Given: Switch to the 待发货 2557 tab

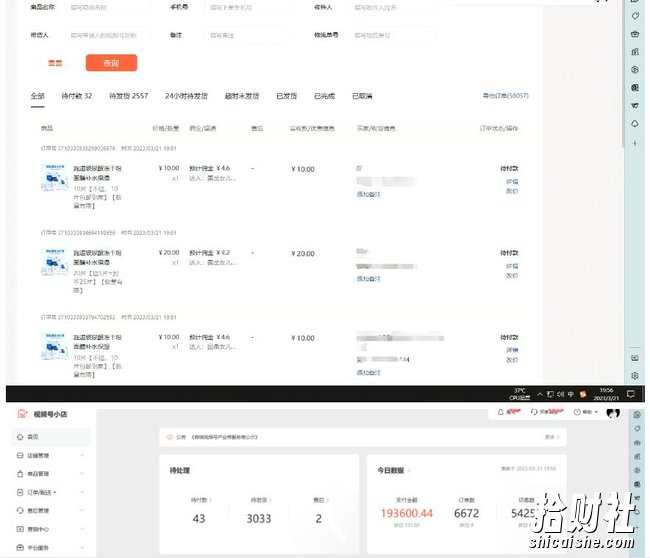Looking at the screenshot, I should [129, 96].
